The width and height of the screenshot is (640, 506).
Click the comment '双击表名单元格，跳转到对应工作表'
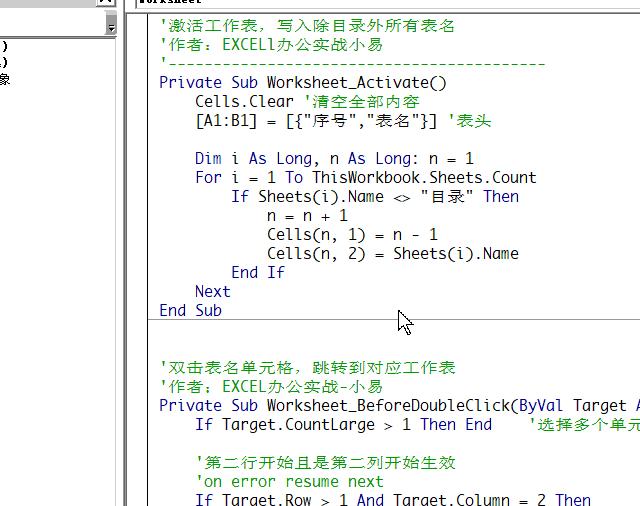pyautogui.click(x=307, y=368)
